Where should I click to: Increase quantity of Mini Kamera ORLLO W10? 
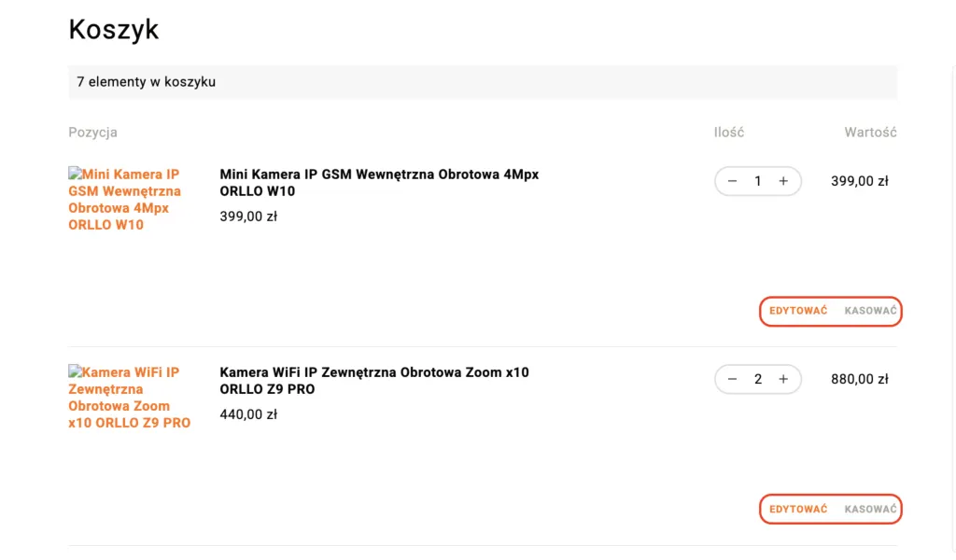click(x=783, y=181)
